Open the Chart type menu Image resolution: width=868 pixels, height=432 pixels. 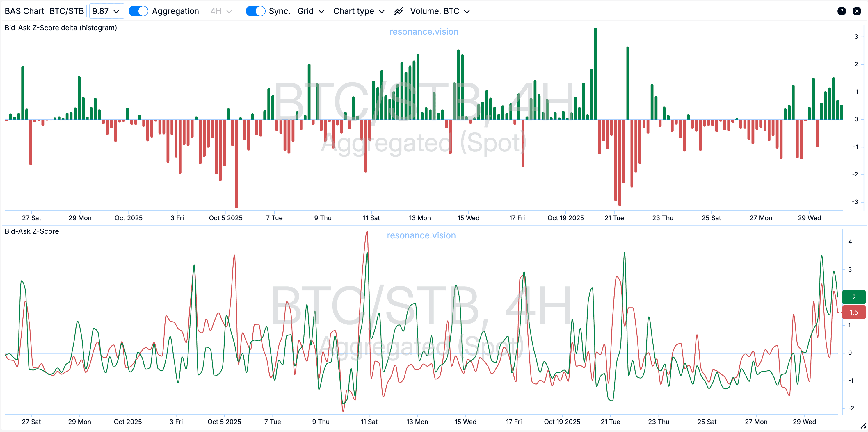coord(353,11)
